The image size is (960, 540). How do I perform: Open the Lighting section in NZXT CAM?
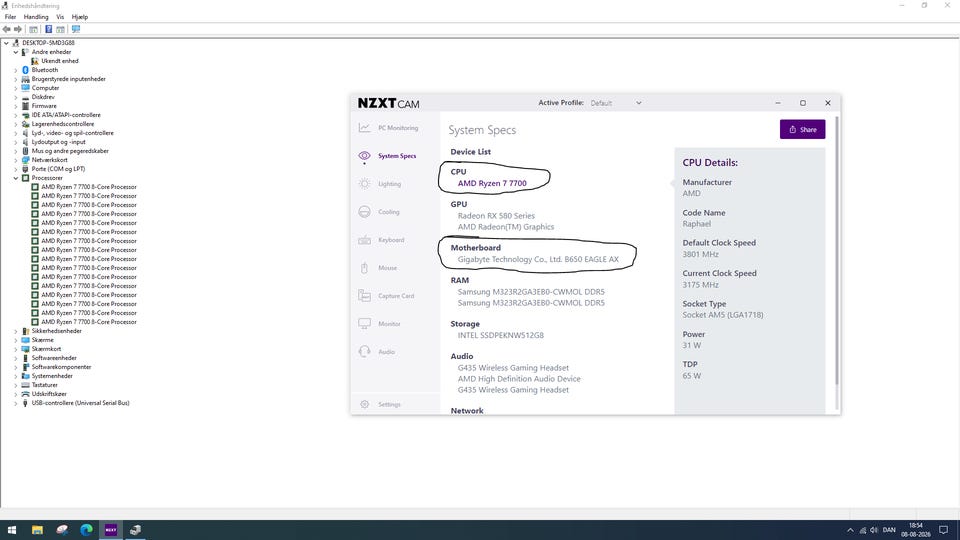pyautogui.click(x=380, y=184)
